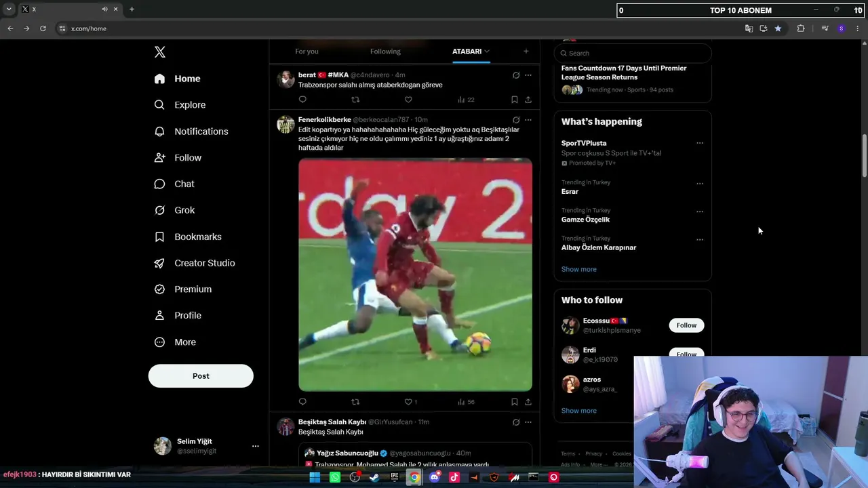
Task: Open options for SporTVPlusta promoted trend
Action: [x=700, y=144]
